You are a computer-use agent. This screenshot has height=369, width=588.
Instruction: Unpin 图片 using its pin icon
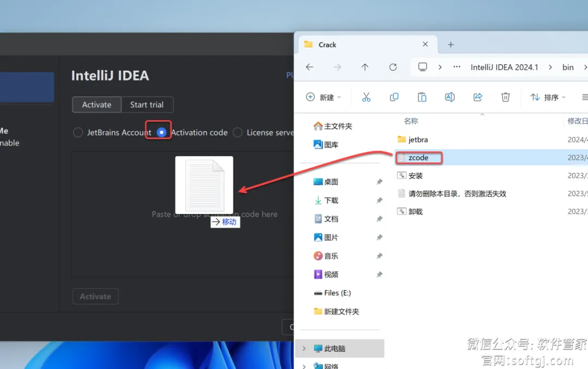379,237
